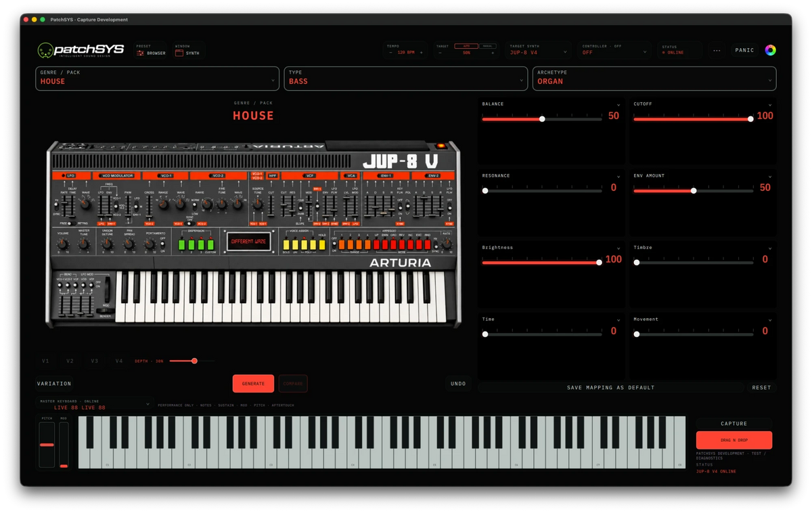Toggle the LFO Free/Retrig switch
The image size is (812, 513).
72,223
